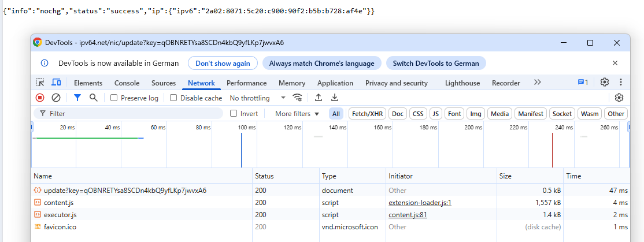
Task: Click the favicon.ico image file icon
Action: tap(38, 226)
